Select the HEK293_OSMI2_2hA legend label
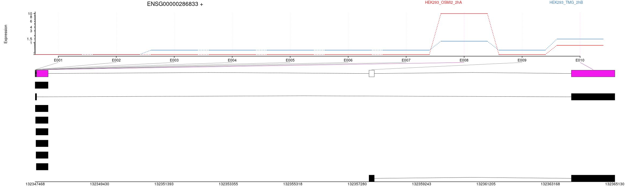 (x=443, y=2)
